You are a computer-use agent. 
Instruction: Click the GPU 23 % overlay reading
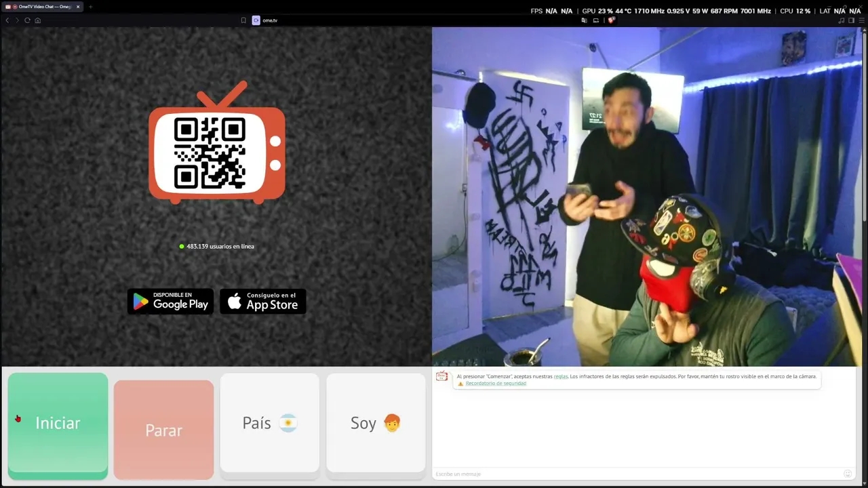coord(597,11)
